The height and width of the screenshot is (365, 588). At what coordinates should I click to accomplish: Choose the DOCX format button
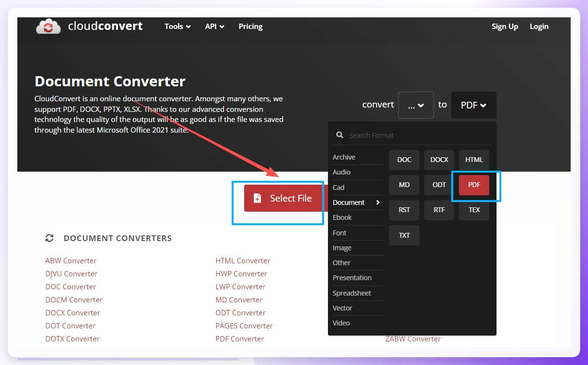tap(439, 160)
